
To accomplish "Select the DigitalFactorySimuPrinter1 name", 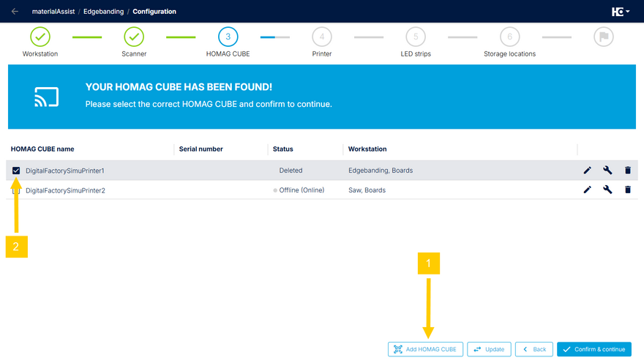I will coord(65,171).
